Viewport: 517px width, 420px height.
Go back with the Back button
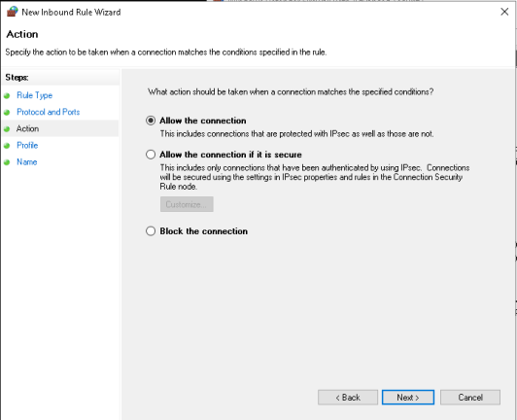coord(348,398)
